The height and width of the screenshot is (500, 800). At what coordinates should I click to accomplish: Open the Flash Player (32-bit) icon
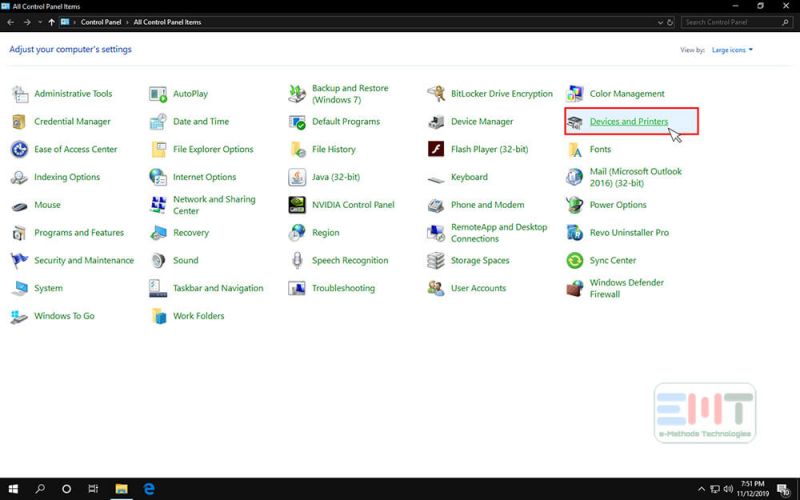point(436,150)
